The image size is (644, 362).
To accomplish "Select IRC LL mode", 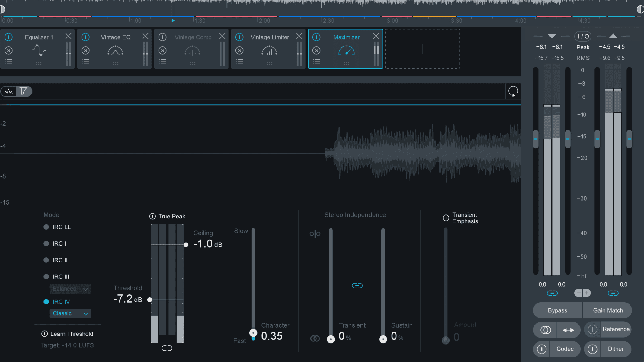I will coord(57,227).
